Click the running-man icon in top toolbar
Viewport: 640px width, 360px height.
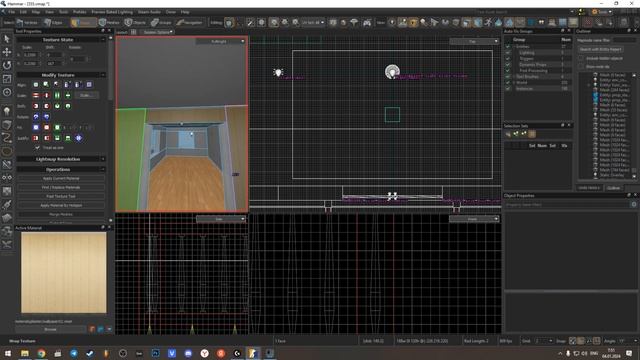(488, 22)
